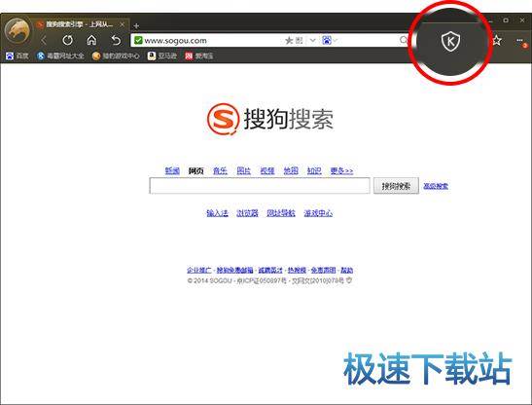
Task: Click the 搜狗搜索 search button
Action: (x=396, y=186)
